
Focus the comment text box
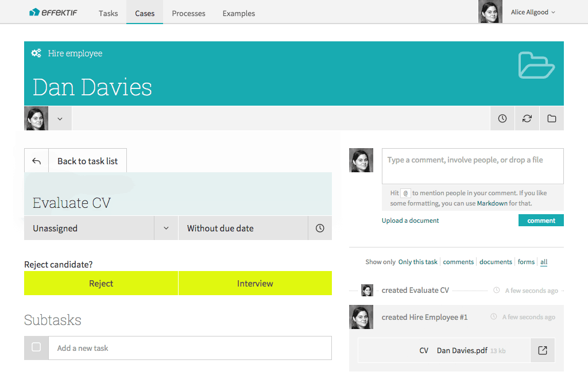[473, 166]
